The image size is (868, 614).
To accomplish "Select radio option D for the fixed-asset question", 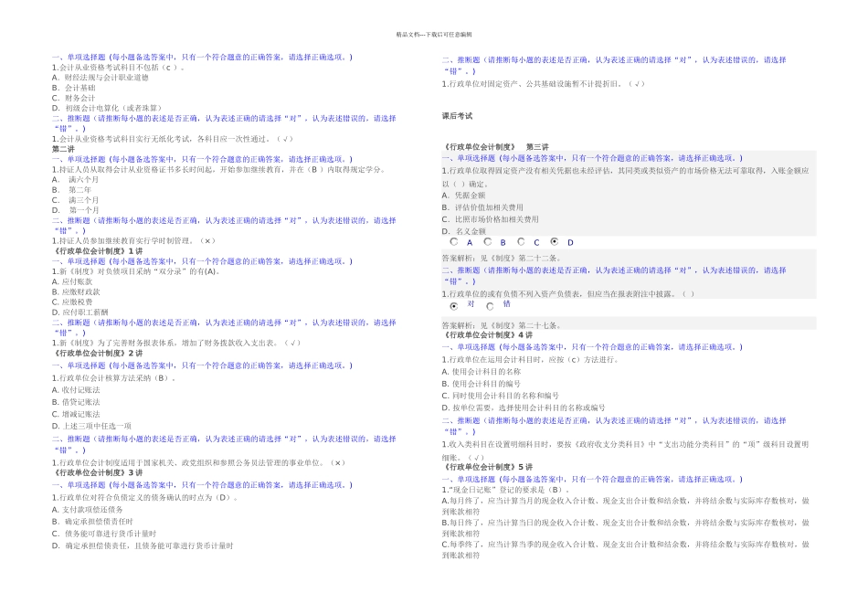I will click(554, 242).
